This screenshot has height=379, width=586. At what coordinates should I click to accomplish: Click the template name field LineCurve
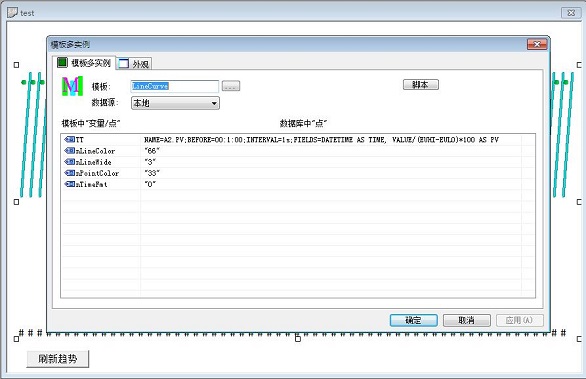175,86
